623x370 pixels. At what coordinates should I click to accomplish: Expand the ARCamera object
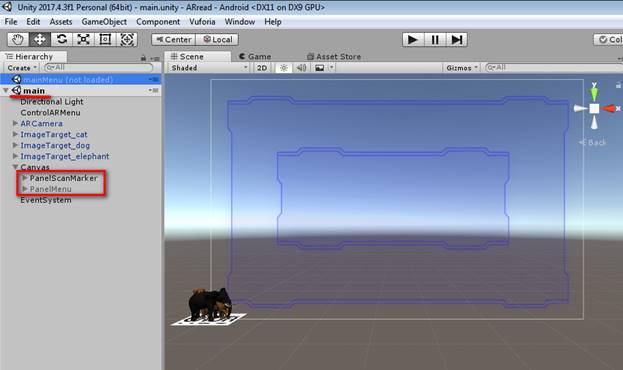click(15, 124)
